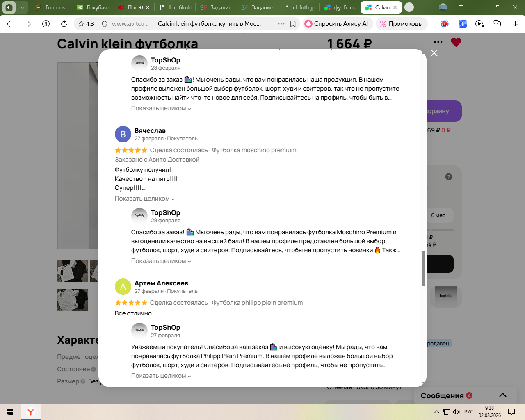
Task: Switch to the футболка Avito tab
Action: tap(340, 7)
